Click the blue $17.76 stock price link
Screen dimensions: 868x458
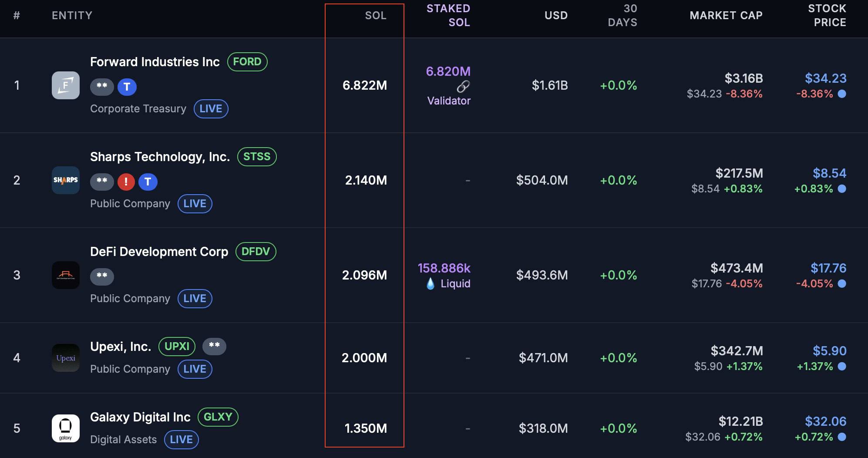pos(828,268)
